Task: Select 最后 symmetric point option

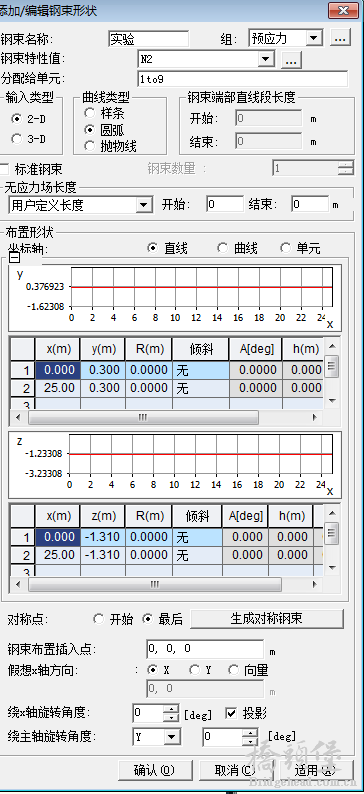Action: coord(147,619)
